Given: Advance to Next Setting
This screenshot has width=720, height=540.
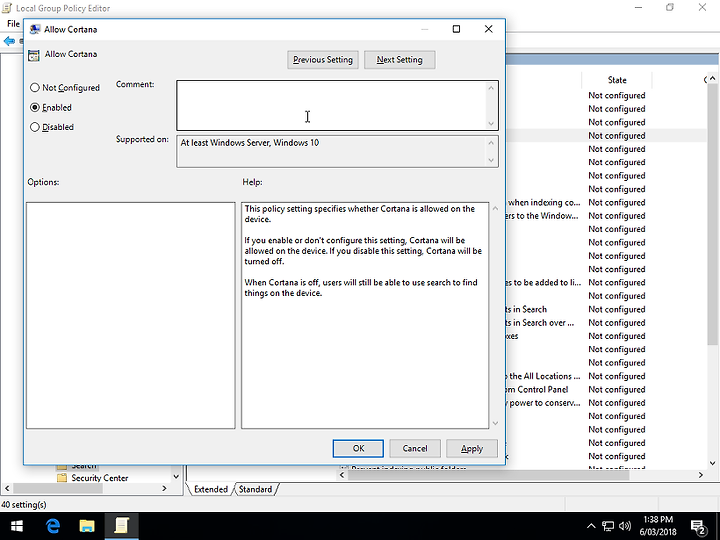Looking at the screenshot, I should tap(399, 60).
